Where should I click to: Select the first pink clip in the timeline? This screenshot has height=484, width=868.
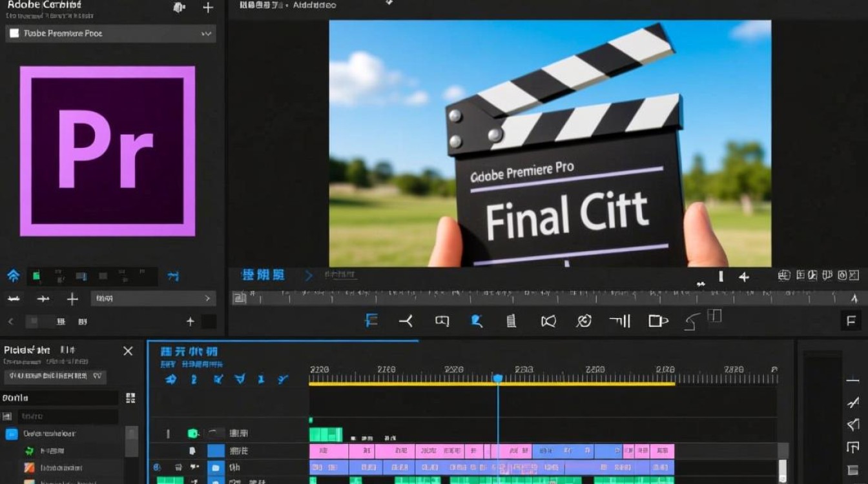[x=329, y=450]
